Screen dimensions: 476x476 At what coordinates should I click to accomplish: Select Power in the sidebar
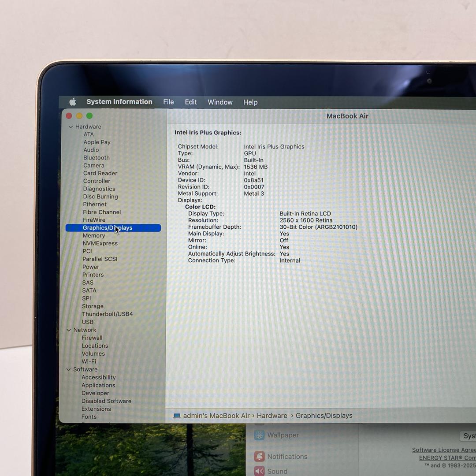(x=91, y=267)
